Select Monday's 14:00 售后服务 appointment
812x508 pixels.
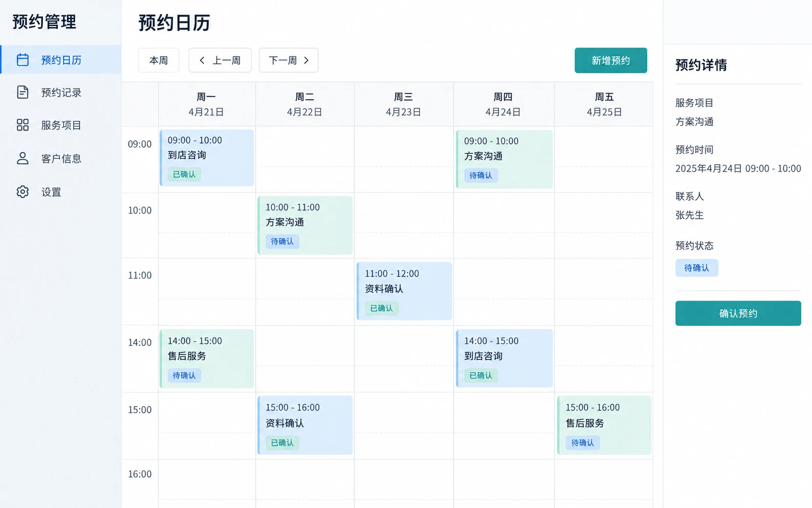pyautogui.click(x=207, y=358)
